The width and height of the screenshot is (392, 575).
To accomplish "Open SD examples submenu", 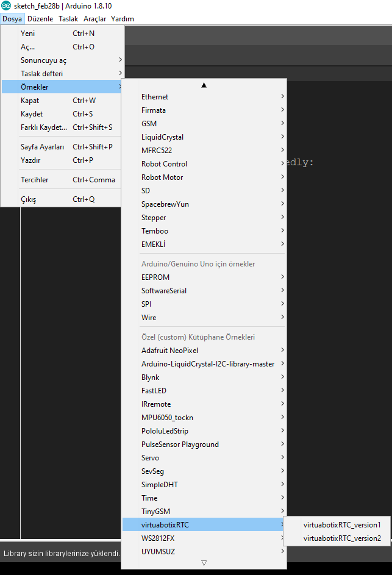I will [204, 191].
